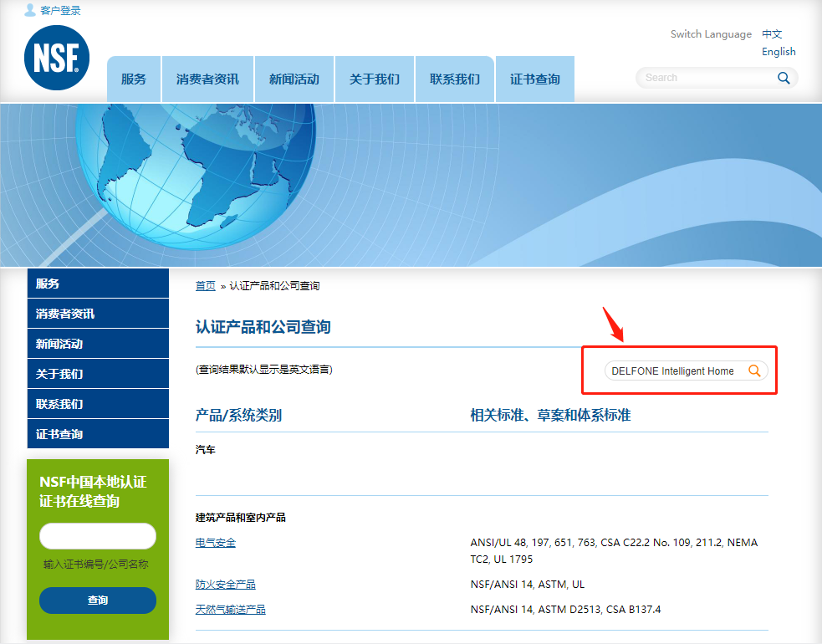
Task: Switch language to 中文
Action: pyautogui.click(x=772, y=34)
